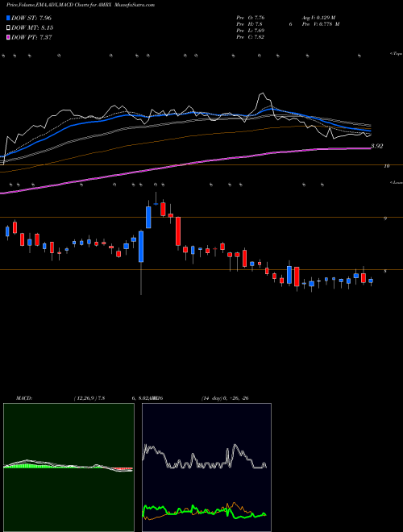403x532 pixels.
Task: Click the '(12,26,9) 7.8' MACD parameters
Action: 89,398
